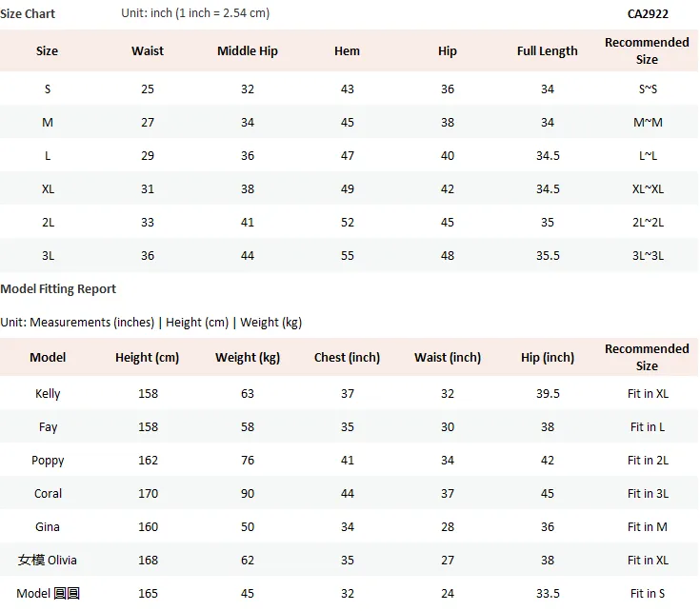Select the Waist column header

point(148,50)
